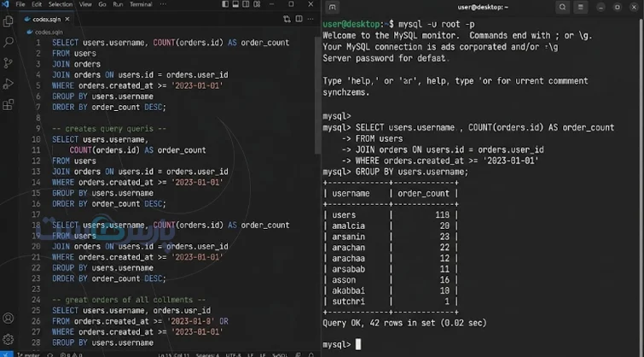Click the terminal window search icon
Viewport: 644px width, 357px height.
click(x=562, y=7)
